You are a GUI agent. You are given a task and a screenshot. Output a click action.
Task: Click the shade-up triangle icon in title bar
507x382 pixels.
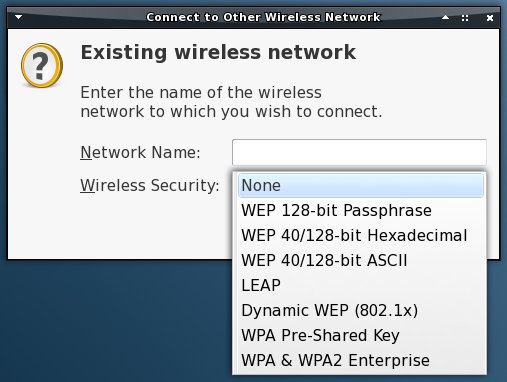tap(445, 17)
